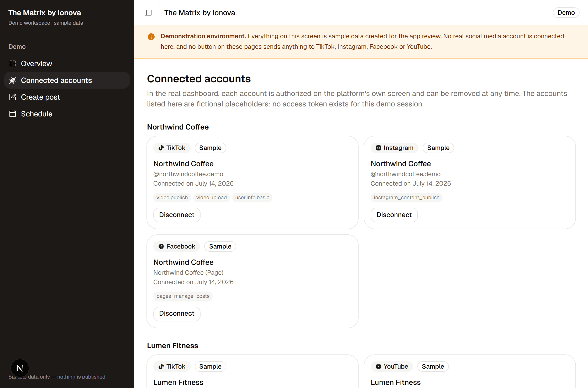588x388 pixels.
Task: Click Sample badge next to YouTube
Action: (433, 367)
